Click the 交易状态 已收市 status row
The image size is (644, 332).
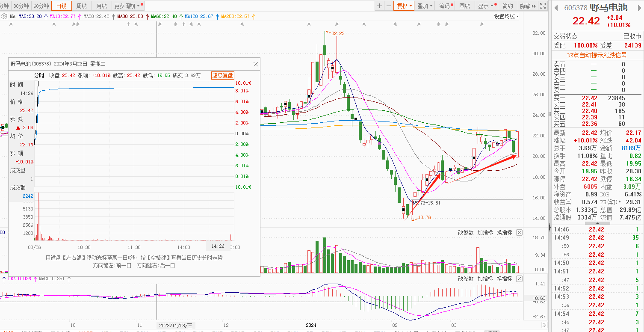click(x=597, y=36)
